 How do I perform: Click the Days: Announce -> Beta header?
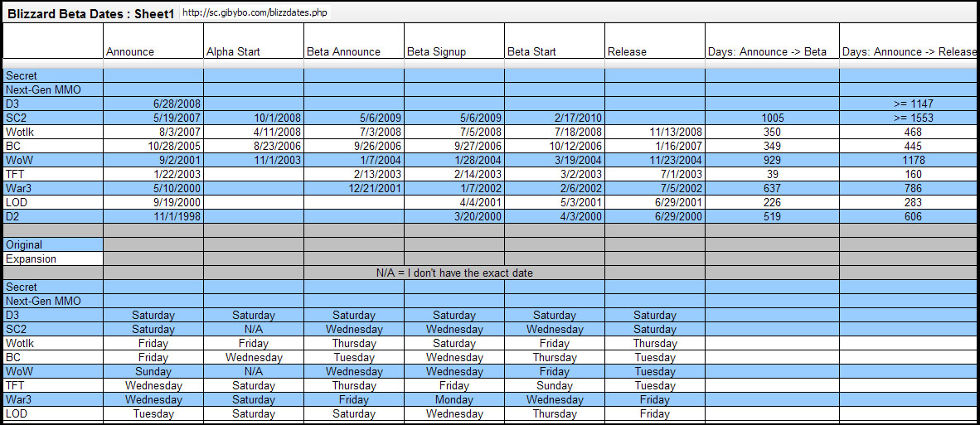tap(767, 51)
